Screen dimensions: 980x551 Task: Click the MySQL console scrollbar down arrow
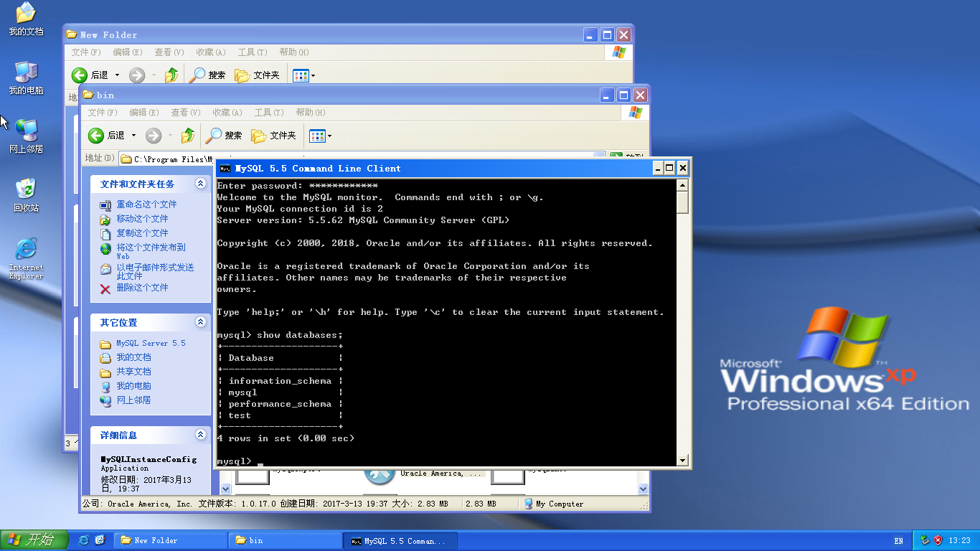click(682, 461)
